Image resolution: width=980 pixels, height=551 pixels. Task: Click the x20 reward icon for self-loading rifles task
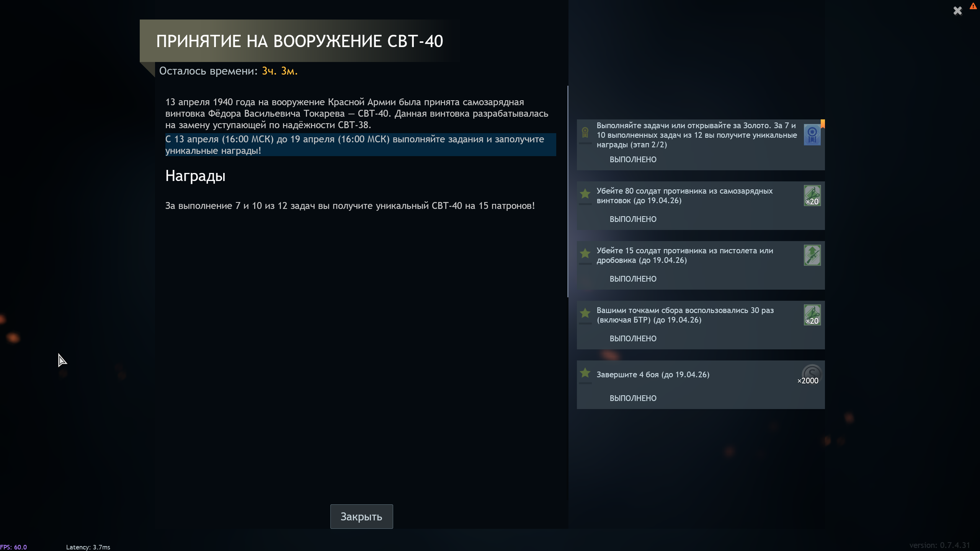coord(812,196)
